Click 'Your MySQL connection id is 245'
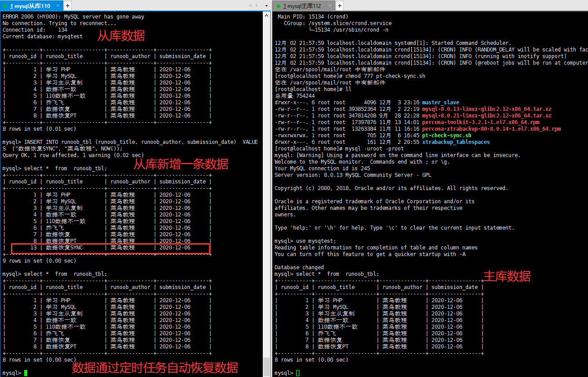 [x=323, y=168]
